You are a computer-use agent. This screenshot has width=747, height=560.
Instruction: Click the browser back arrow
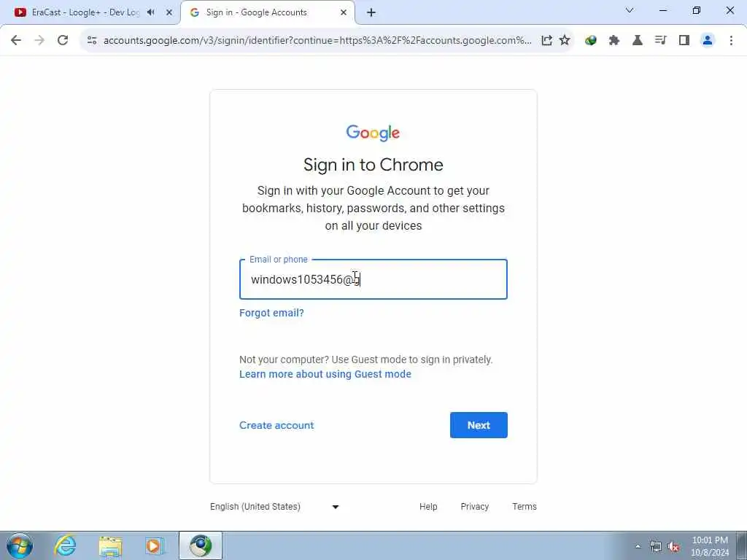tap(16, 41)
